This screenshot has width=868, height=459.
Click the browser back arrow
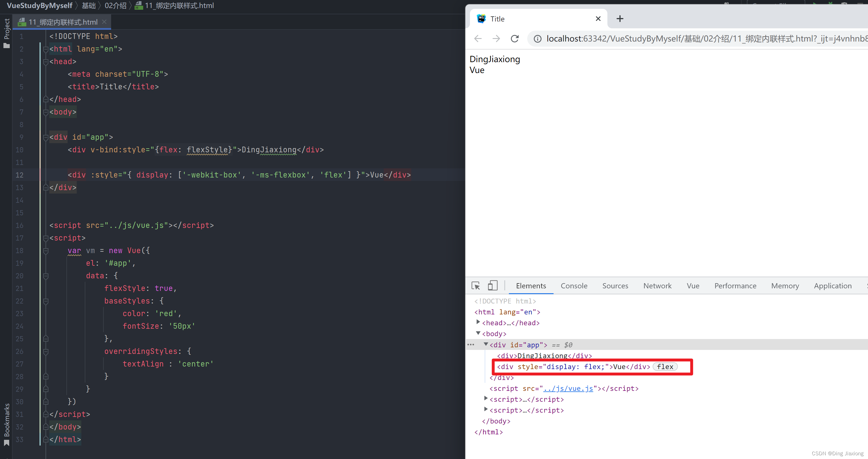tap(478, 39)
